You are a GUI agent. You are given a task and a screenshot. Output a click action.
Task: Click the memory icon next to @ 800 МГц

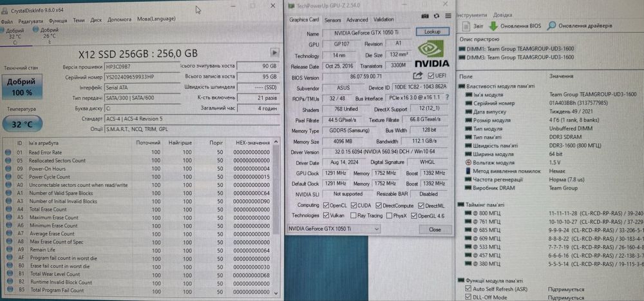[x=469, y=213]
